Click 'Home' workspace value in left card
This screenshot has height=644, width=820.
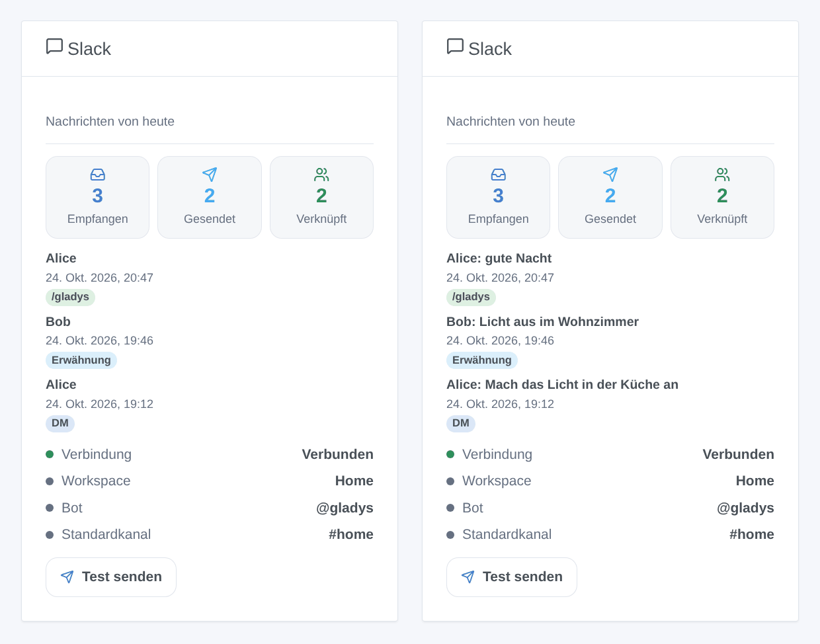354,481
